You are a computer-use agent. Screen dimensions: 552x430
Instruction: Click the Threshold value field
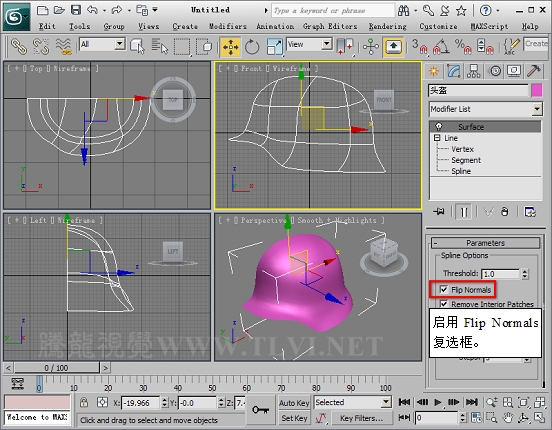[500, 274]
